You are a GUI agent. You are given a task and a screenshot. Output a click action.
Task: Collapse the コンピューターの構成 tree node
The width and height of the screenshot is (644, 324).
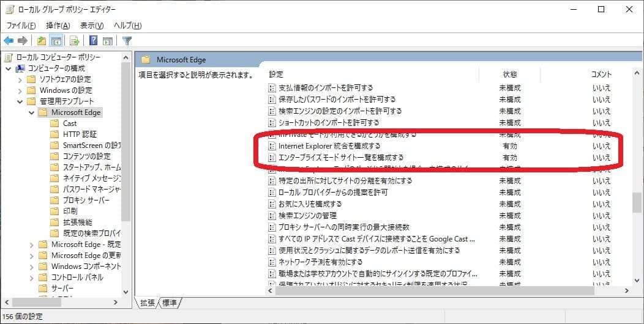click(8, 68)
